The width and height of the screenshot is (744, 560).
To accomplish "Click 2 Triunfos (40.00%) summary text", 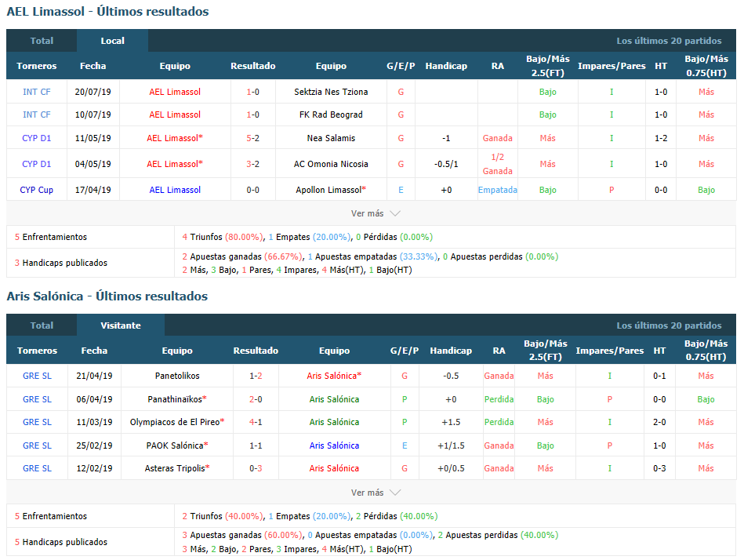I will pos(222,516).
